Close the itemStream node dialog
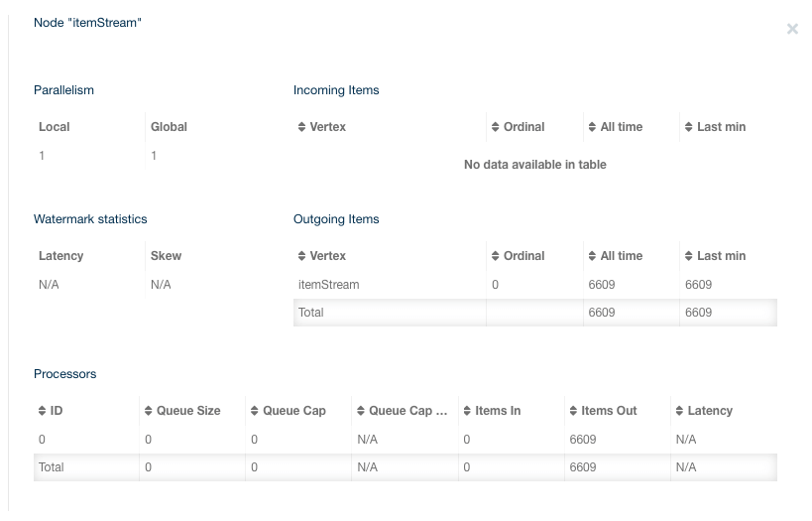Viewport: 812px width, 521px height. click(792, 30)
